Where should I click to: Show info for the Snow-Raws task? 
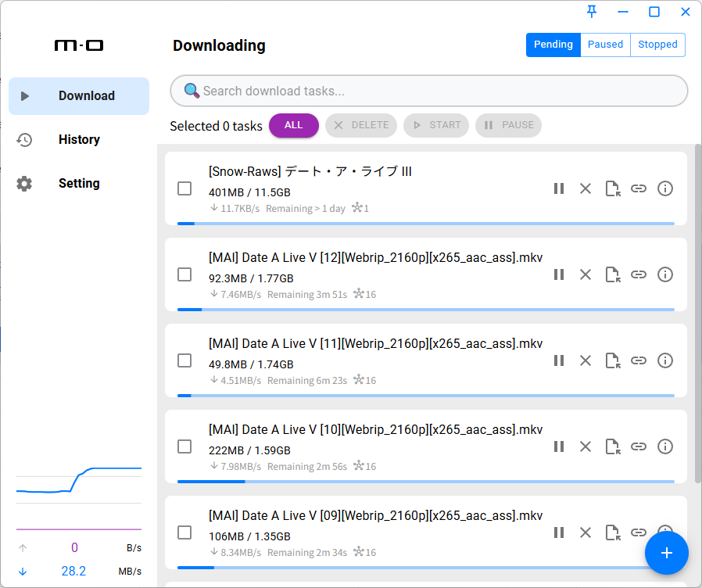(x=665, y=188)
